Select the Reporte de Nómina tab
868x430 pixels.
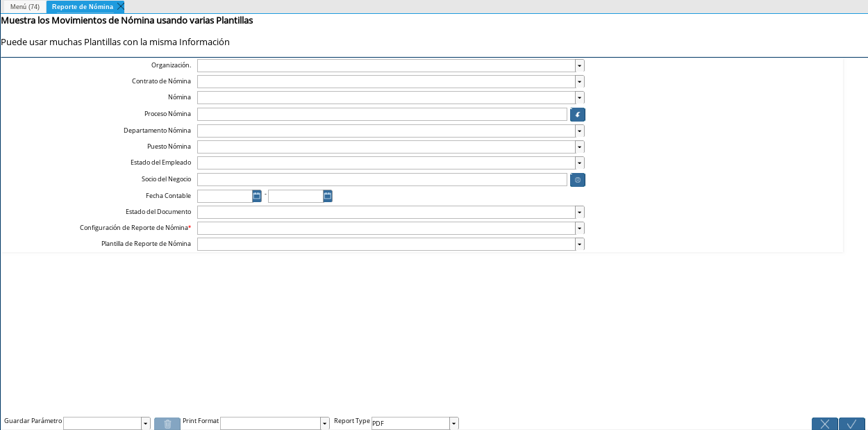[83, 7]
